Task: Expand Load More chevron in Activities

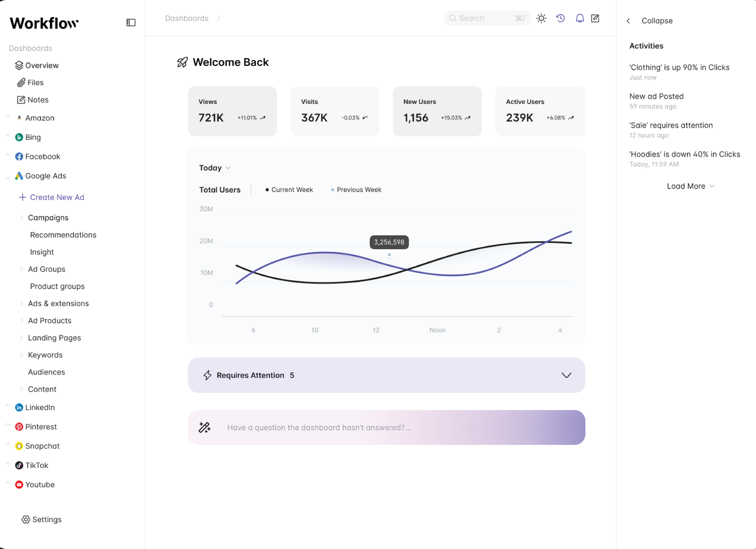Action: 712,186
